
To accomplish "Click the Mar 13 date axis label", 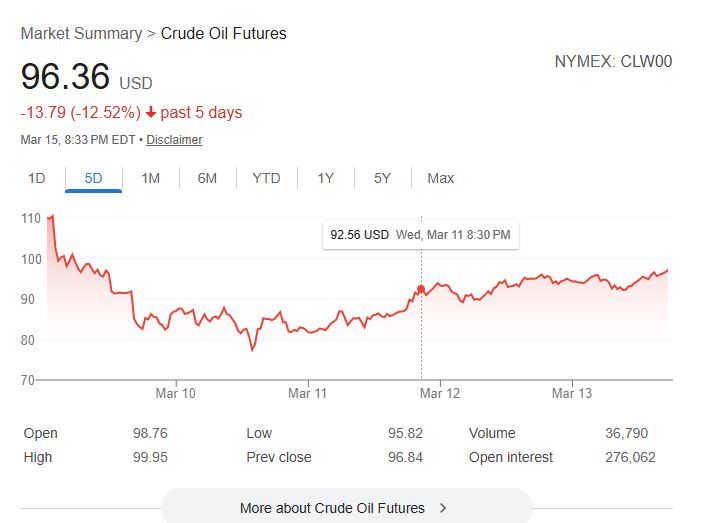I will point(572,394).
